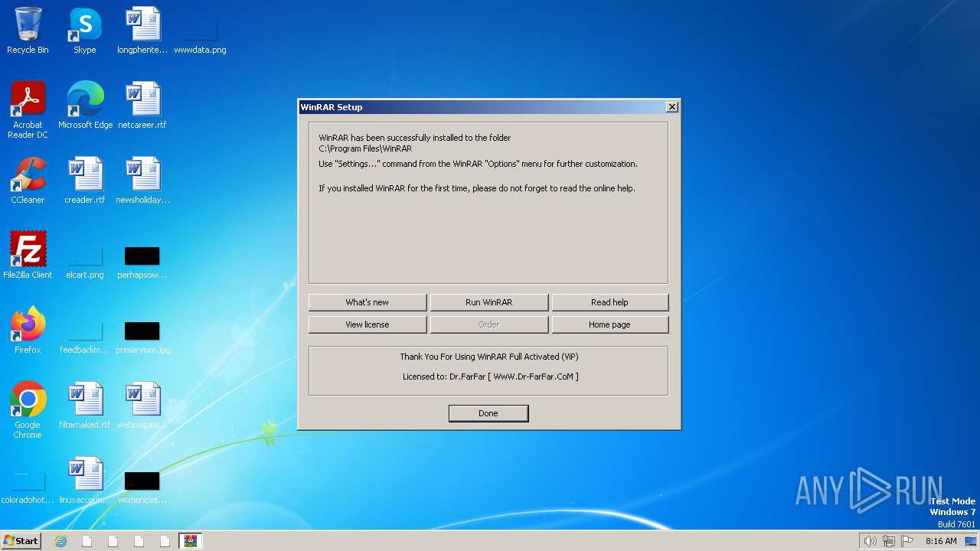This screenshot has height=551, width=980.
Task: Click the taskbar clock showing 8:16 AM
Action: [x=941, y=541]
